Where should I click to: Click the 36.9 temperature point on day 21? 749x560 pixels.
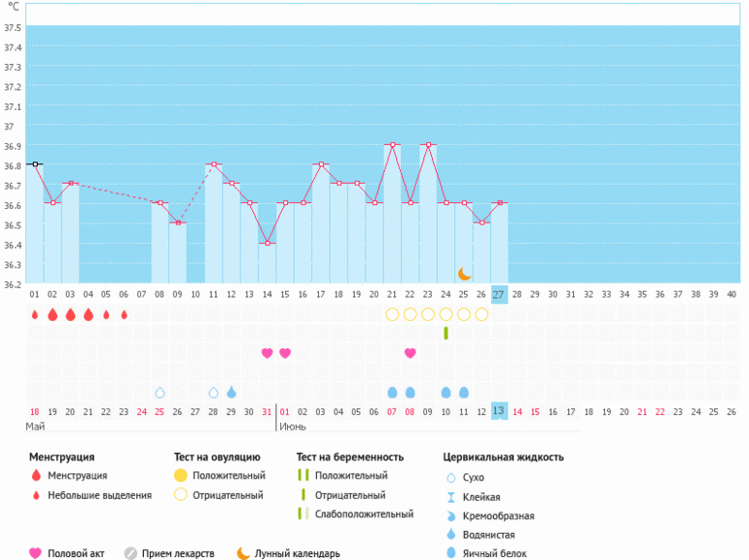pyautogui.click(x=392, y=145)
